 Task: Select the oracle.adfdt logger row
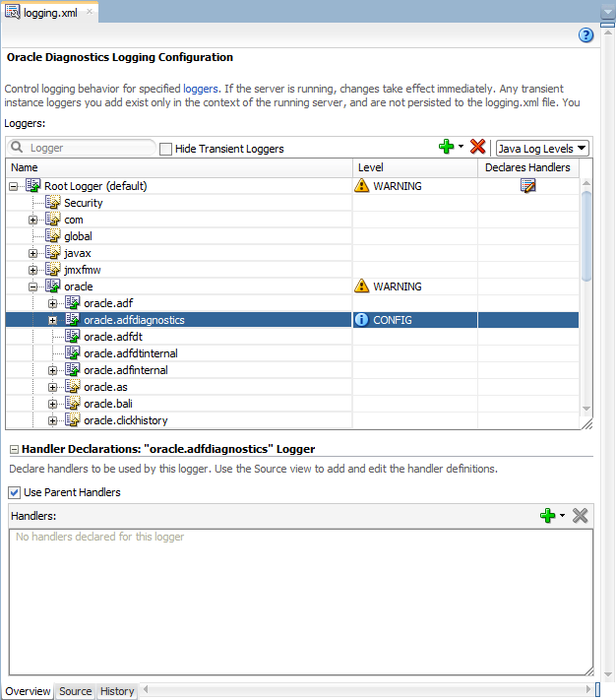pos(292,337)
